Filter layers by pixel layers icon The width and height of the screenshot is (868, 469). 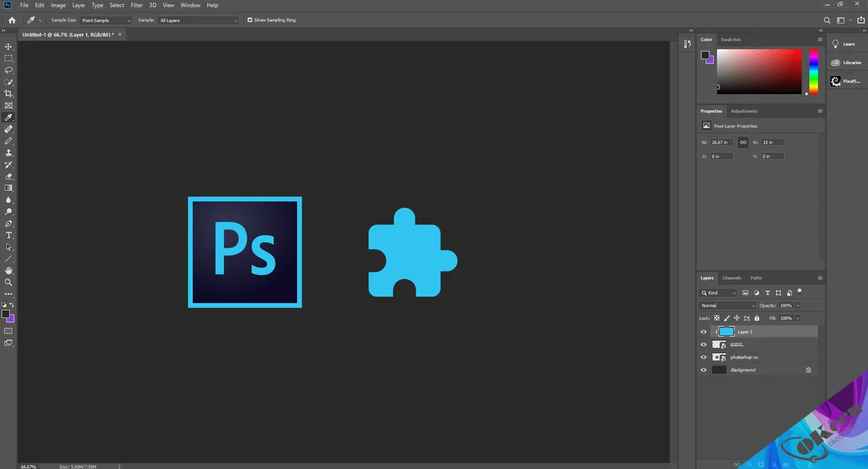tap(746, 293)
